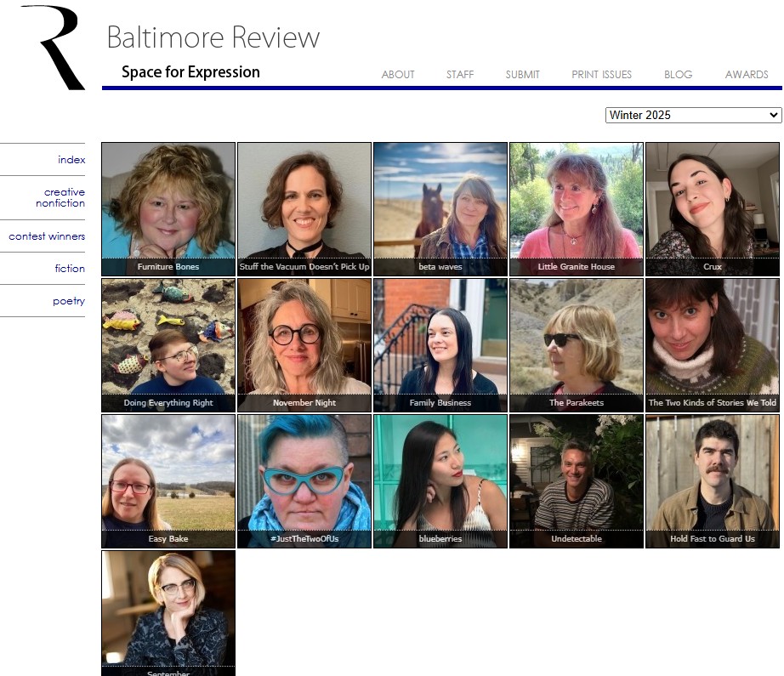
Task: Go to the SUBMIT page
Action: click(522, 75)
